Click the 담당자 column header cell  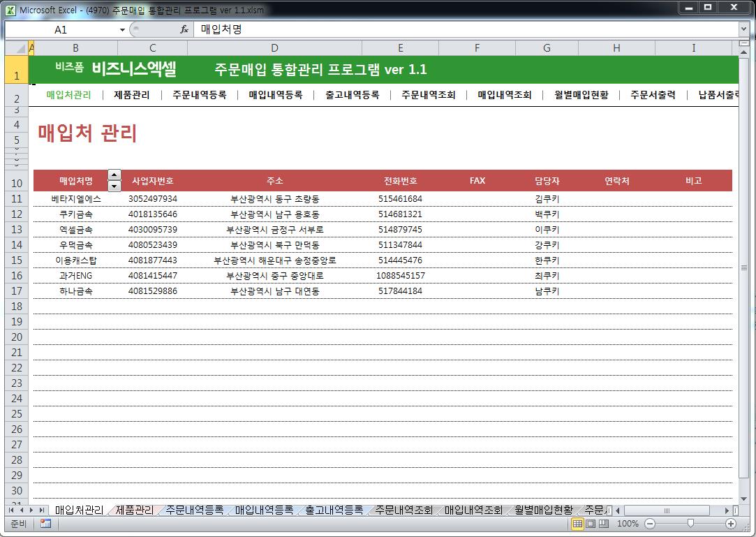click(x=547, y=181)
